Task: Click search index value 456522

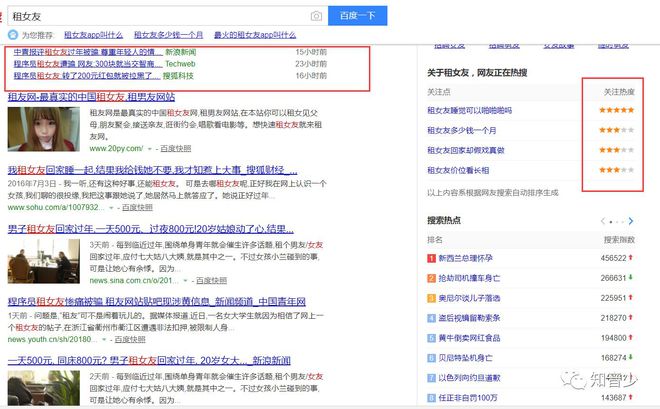Action: pyautogui.click(x=613, y=258)
